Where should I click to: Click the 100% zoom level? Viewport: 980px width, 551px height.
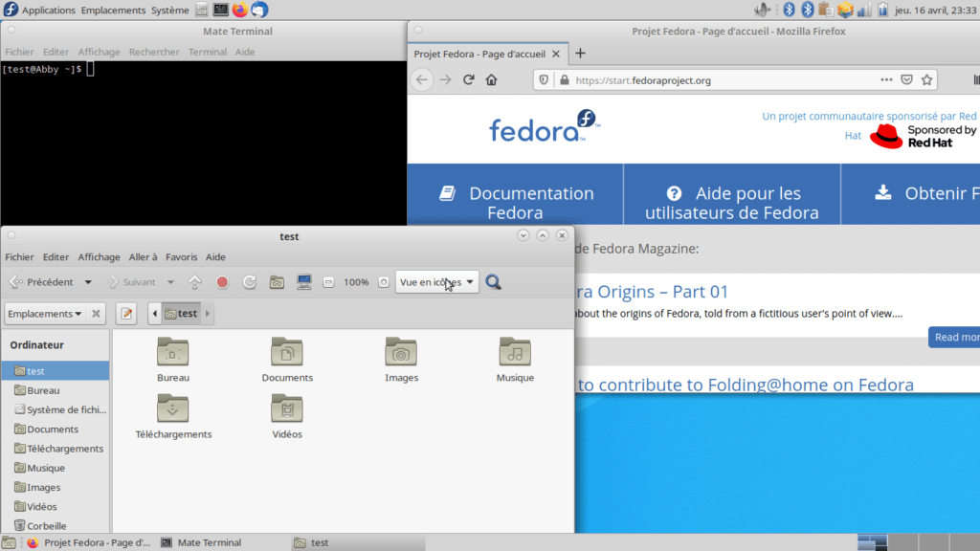356,282
